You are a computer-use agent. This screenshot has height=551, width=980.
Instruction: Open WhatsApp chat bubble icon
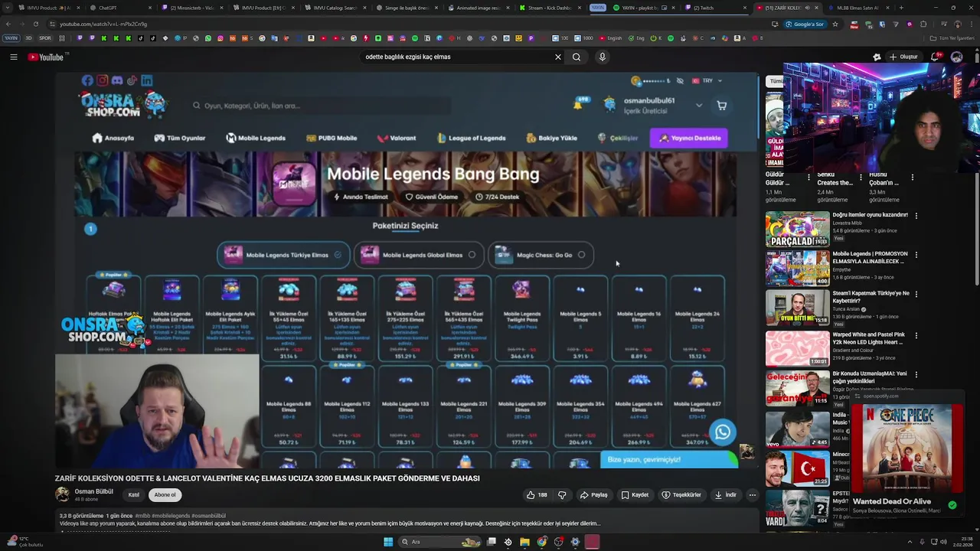[722, 432]
